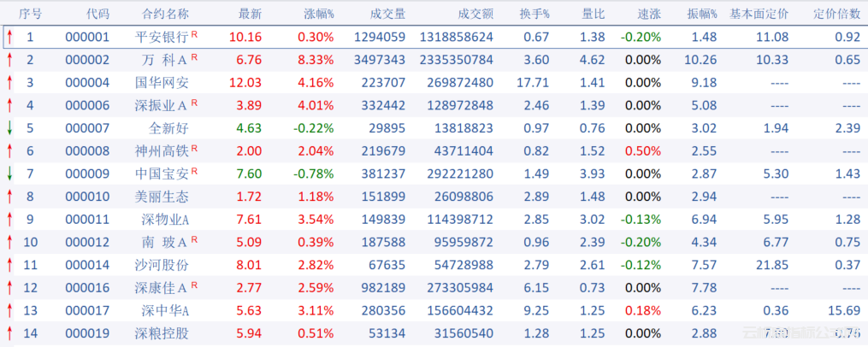Click the R marker beside 南玻A
Screen dimensions: 868x347
pos(194,239)
